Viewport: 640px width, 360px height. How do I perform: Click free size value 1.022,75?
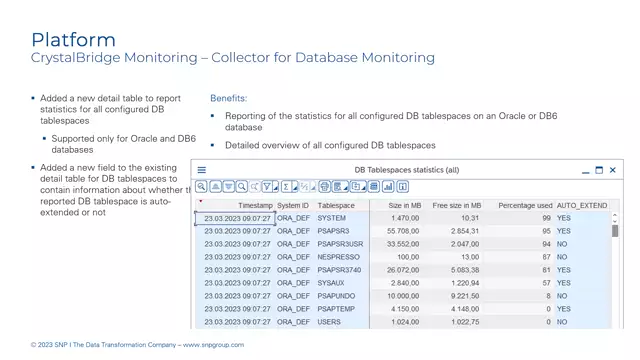pos(465,322)
